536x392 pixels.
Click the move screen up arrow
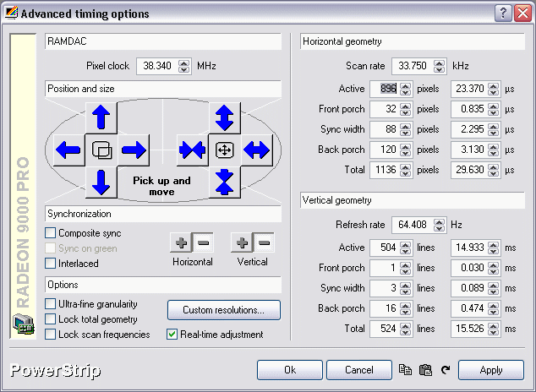[101, 117]
